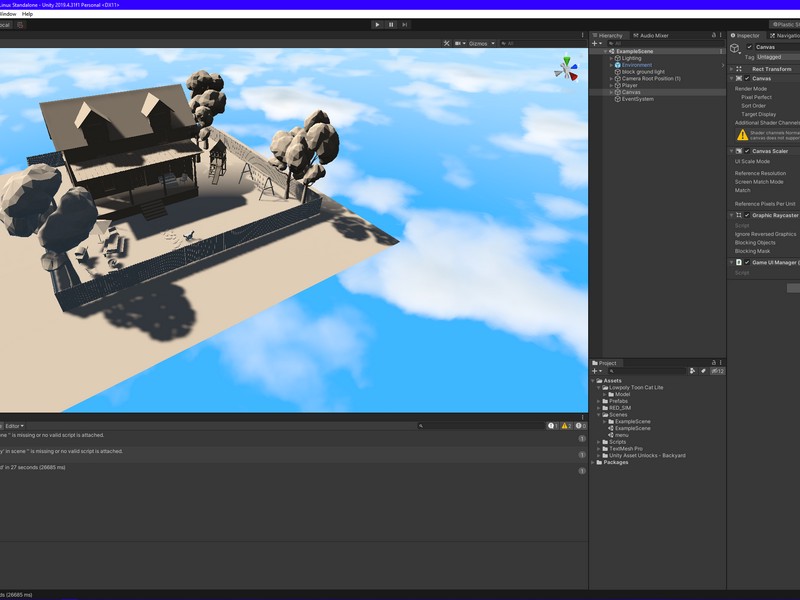Toggle the Graphic Raycaster component checkbox
800x600 pixels.
747,215
